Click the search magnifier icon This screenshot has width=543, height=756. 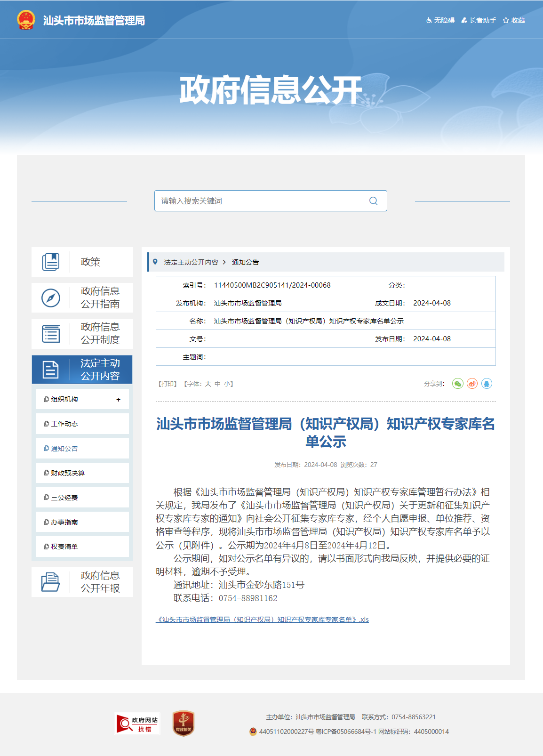[373, 201]
